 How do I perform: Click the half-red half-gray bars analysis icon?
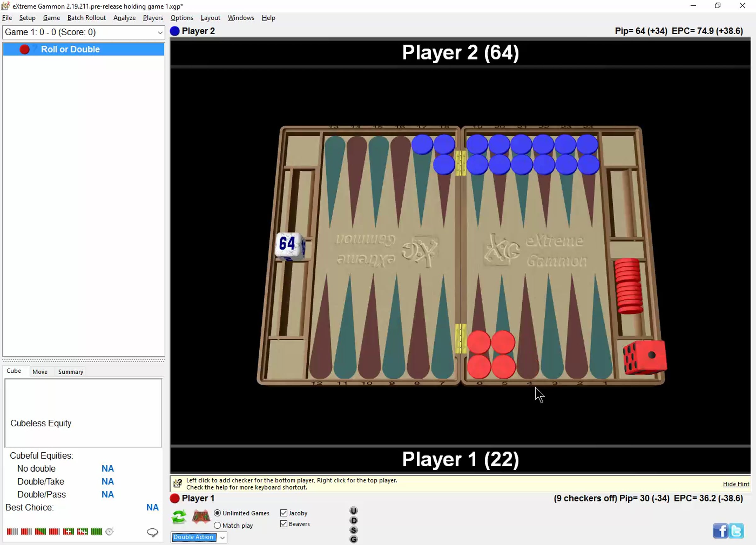pos(26,531)
